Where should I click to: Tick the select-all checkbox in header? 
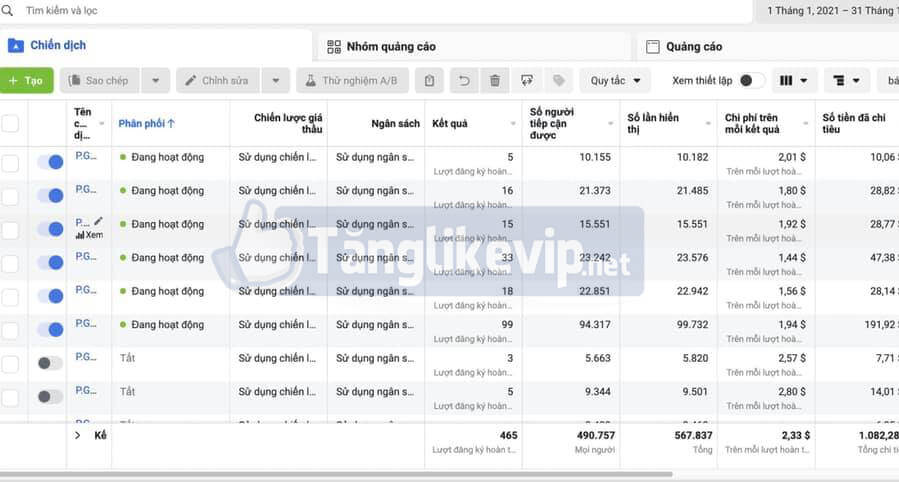10,124
